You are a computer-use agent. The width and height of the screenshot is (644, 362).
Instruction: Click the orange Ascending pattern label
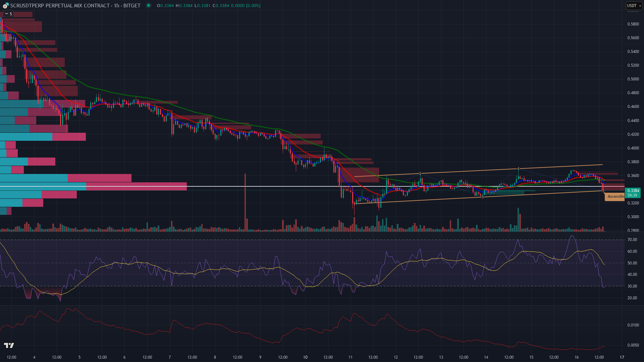(615, 196)
